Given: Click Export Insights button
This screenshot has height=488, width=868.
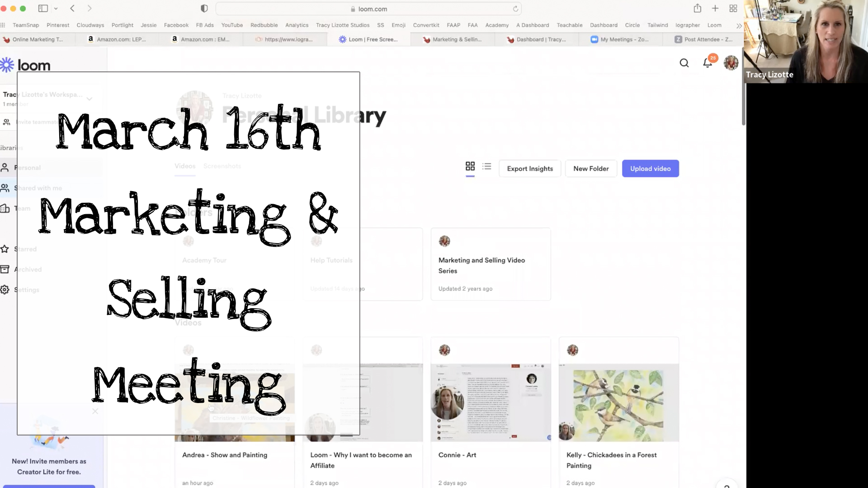Looking at the screenshot, I should click(x=530, y=169).
